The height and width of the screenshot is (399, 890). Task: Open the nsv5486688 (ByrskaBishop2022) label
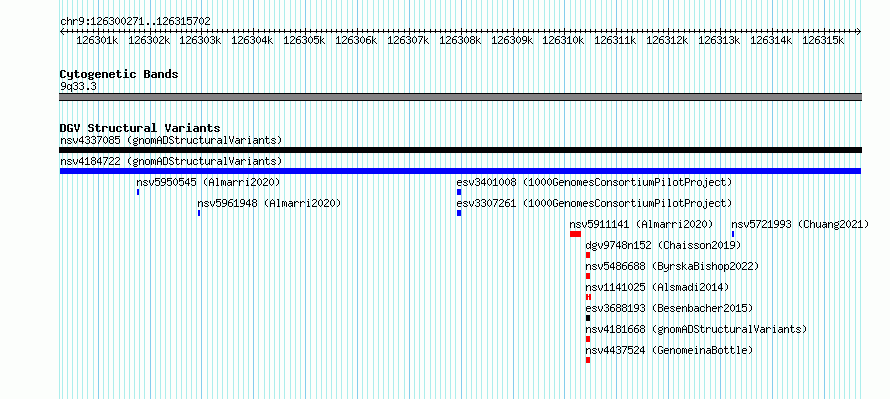tap(672, 266)
